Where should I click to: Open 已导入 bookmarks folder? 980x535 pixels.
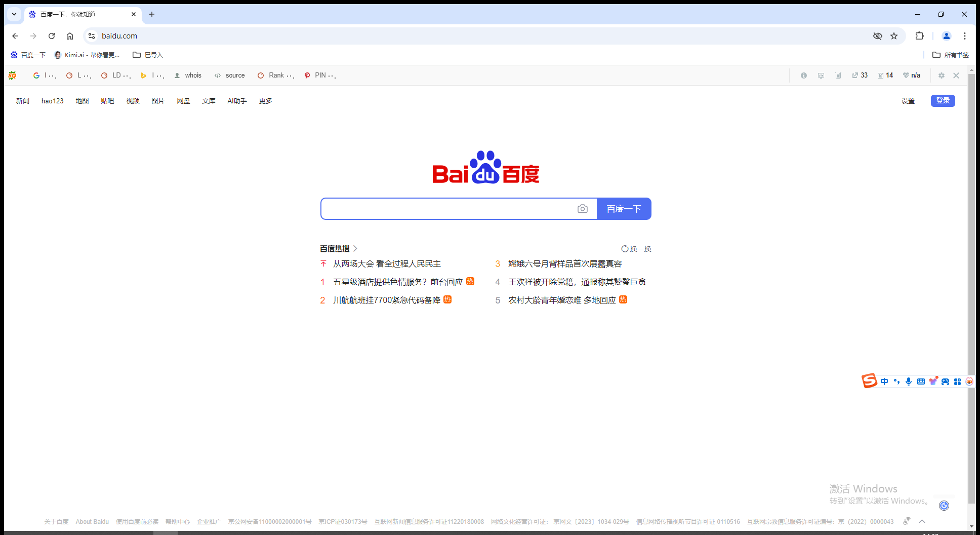click(x=148, y=55)
